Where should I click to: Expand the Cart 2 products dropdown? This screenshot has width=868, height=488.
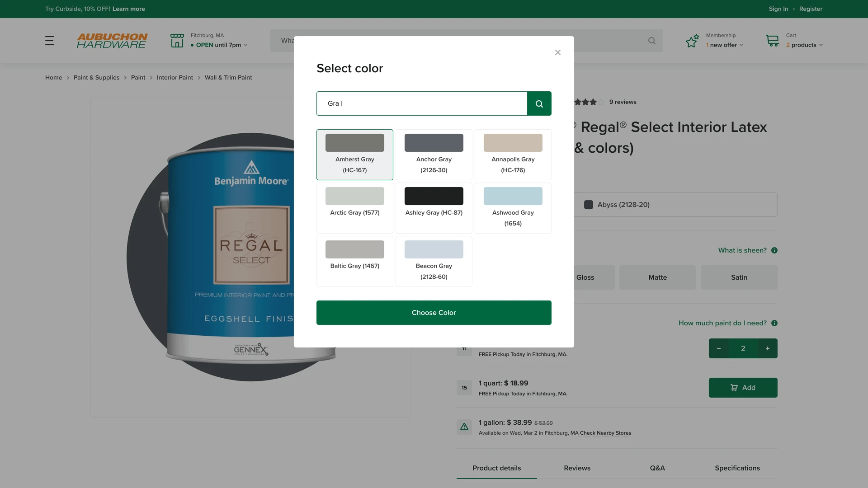tap(821, 45)
